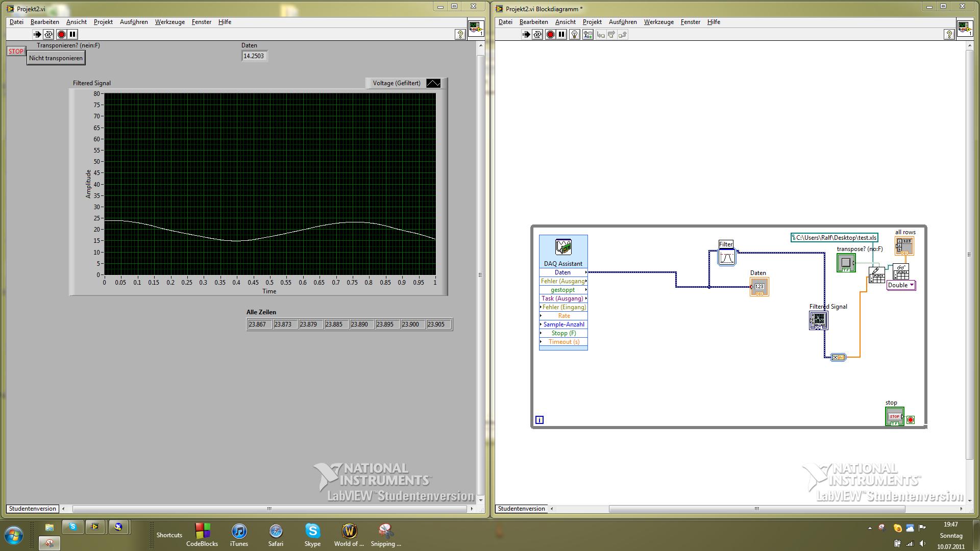Screen dimensions: 980x551
Task: Open the Ausführen menu on front panel
Action: (x=134, y=22)
